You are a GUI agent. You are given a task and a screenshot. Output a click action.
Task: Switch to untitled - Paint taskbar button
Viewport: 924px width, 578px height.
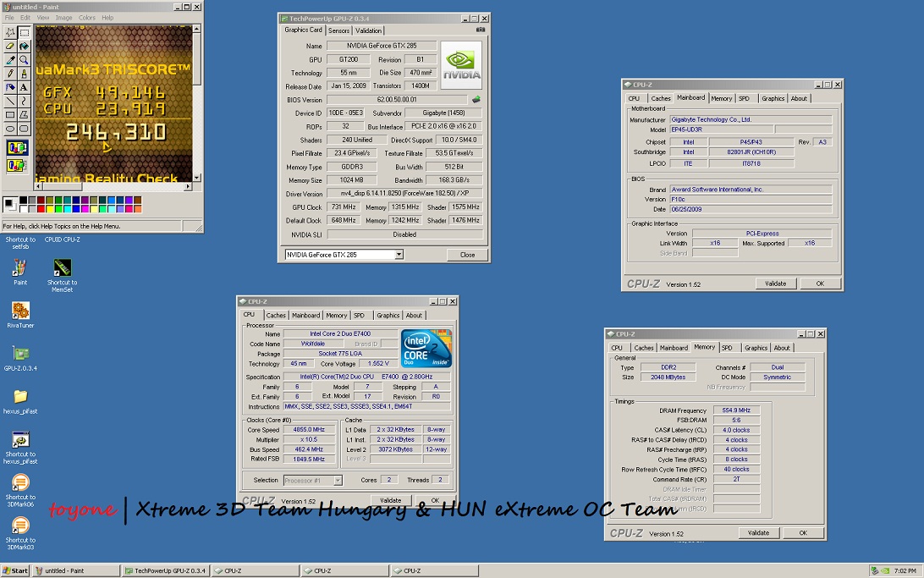click(76, 570)
